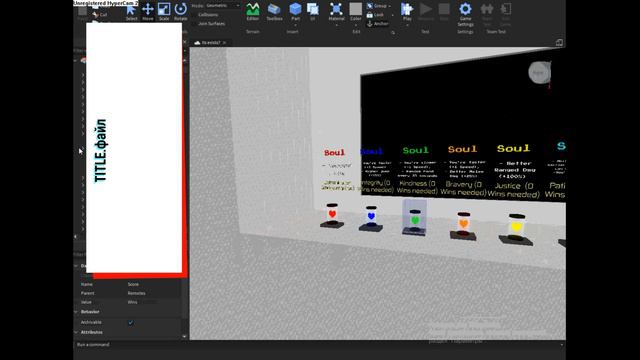The width and height of the screenshot is (640, 360).
Task: Start the game with Play
Action: tap(407, 11)
